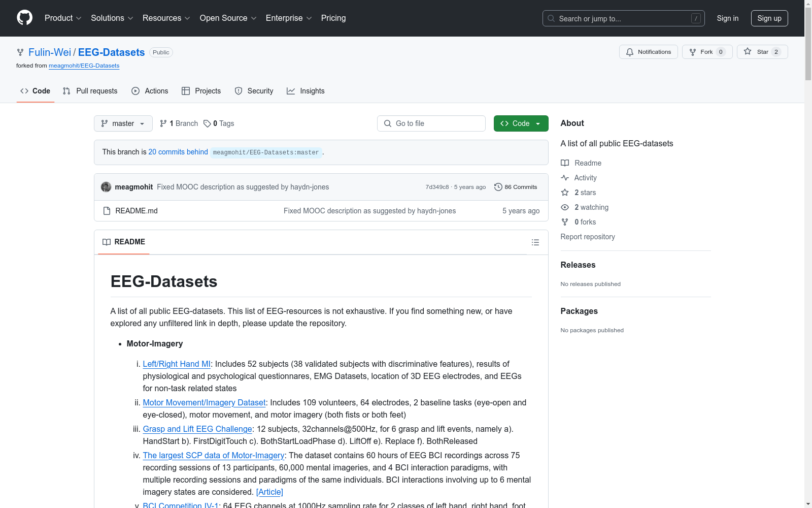Open commit hash 7d349c8
This screenshot has height=508, width=812.
(x=437, y=187)
